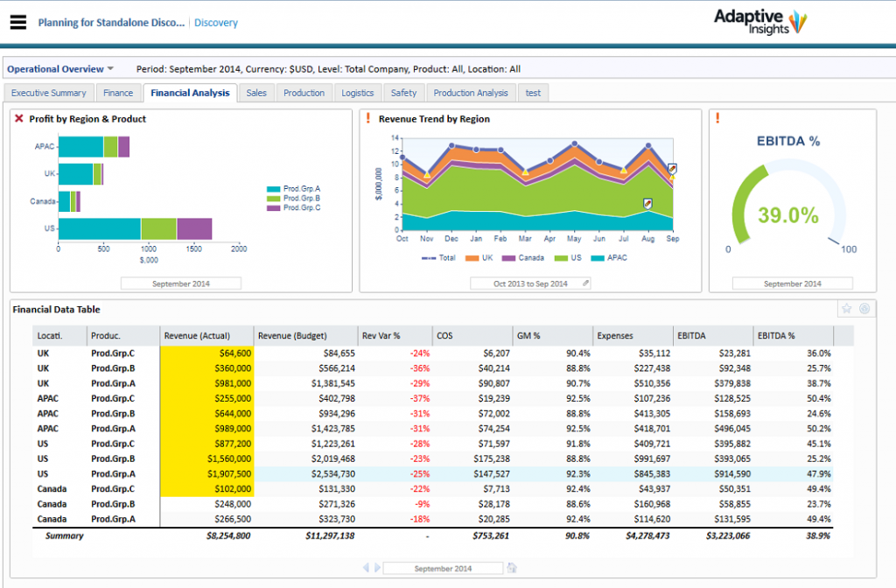Open the hamburger navigation menu

tap(17, 22)
